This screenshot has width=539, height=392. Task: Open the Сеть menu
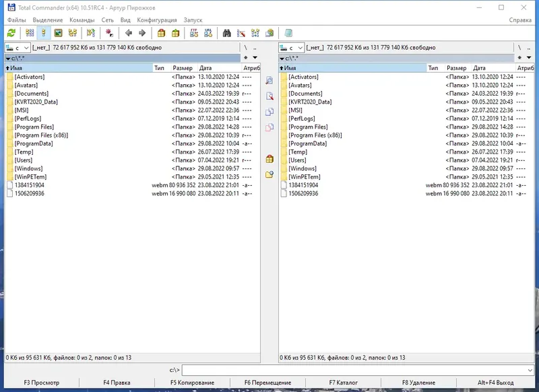click(107, 20)
